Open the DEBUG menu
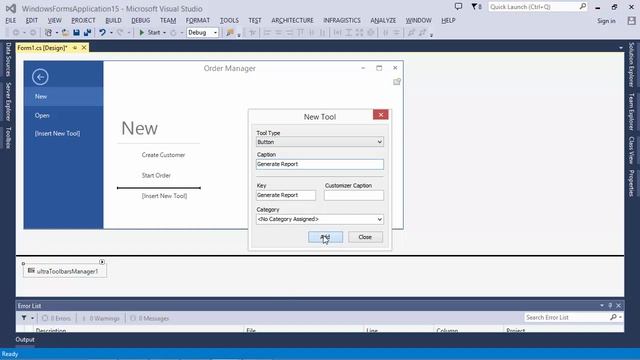 pyautogui.click(x=140, y=20)
